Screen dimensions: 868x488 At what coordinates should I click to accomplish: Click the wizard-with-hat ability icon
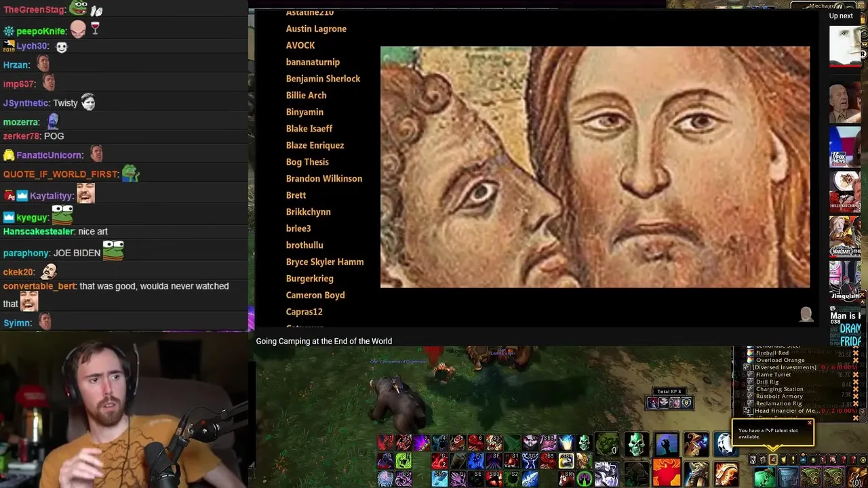(696, 443)
